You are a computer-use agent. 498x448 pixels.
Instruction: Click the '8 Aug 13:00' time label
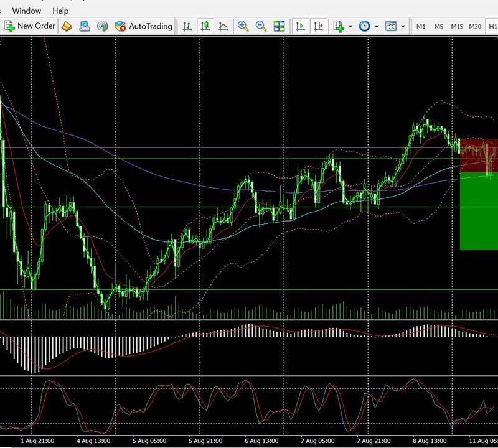430,441
